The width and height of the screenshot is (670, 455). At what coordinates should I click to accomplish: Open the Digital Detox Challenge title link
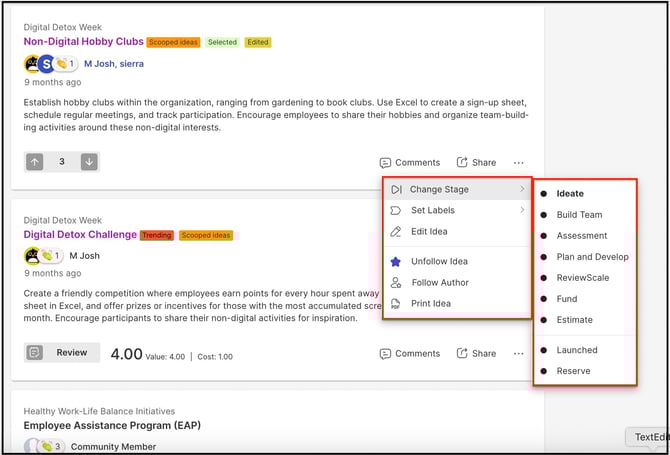[x=80, y=235]
